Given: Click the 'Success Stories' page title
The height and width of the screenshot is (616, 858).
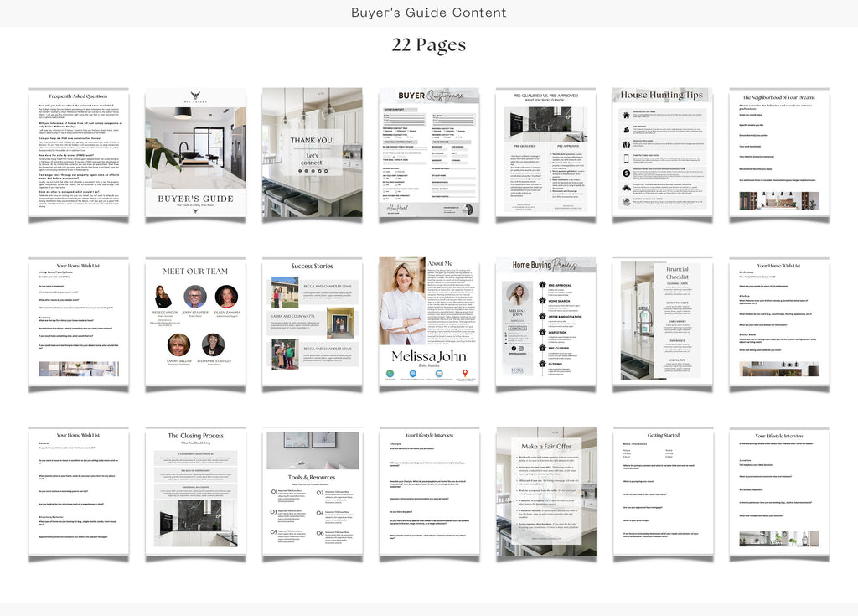Looking at the screenshot, I should (x=312, y=267).
